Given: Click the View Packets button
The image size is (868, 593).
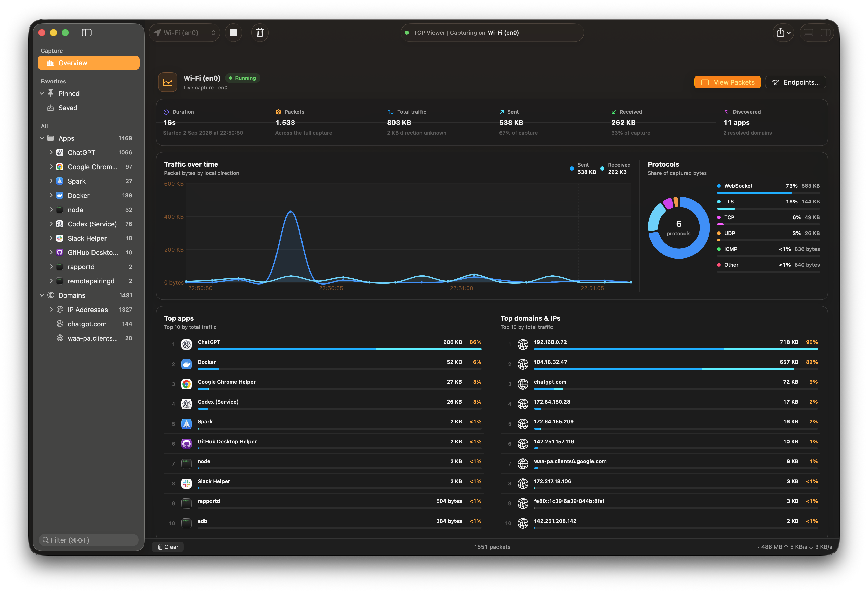Looking at the screenshot, I should [727, 82].
